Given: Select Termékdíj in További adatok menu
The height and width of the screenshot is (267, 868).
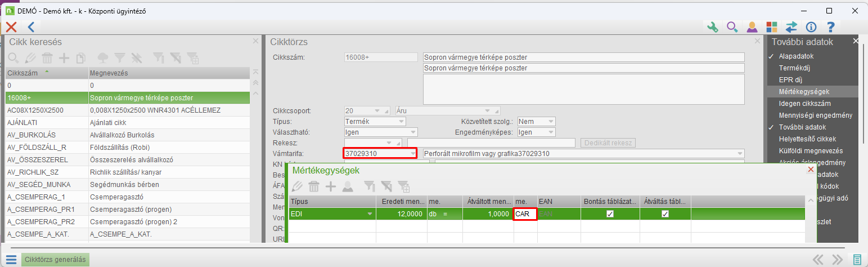Looking at the screenshot, I should pos(794,68).
